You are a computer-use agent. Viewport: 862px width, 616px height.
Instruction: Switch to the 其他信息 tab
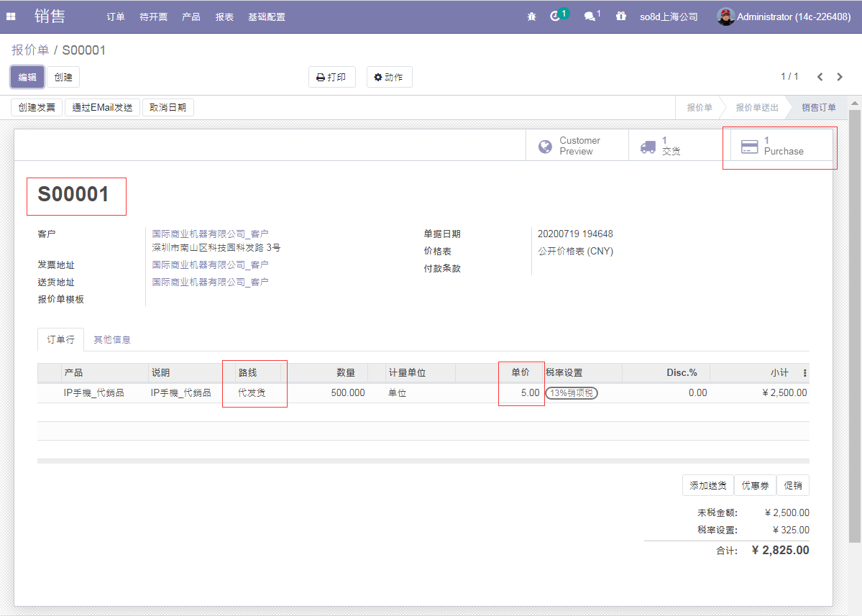[112, 339]
